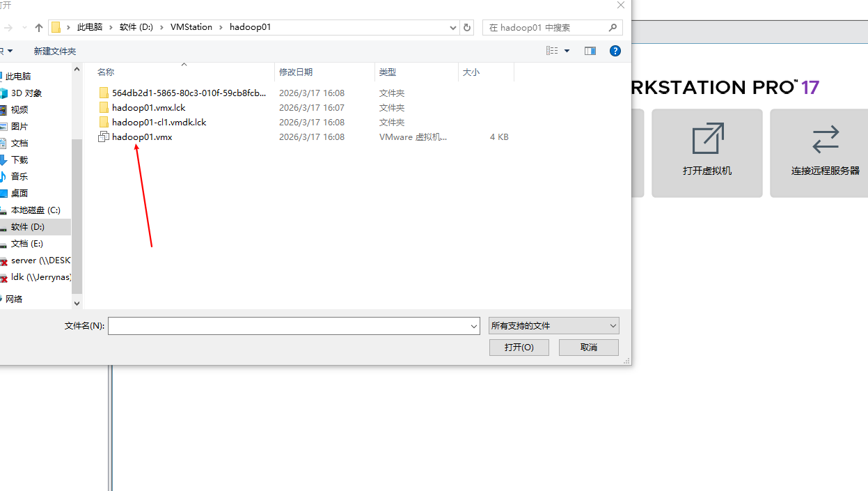
Task: Click the search magnifier icon
Action: pyautogui.click(x=613, y=28)
